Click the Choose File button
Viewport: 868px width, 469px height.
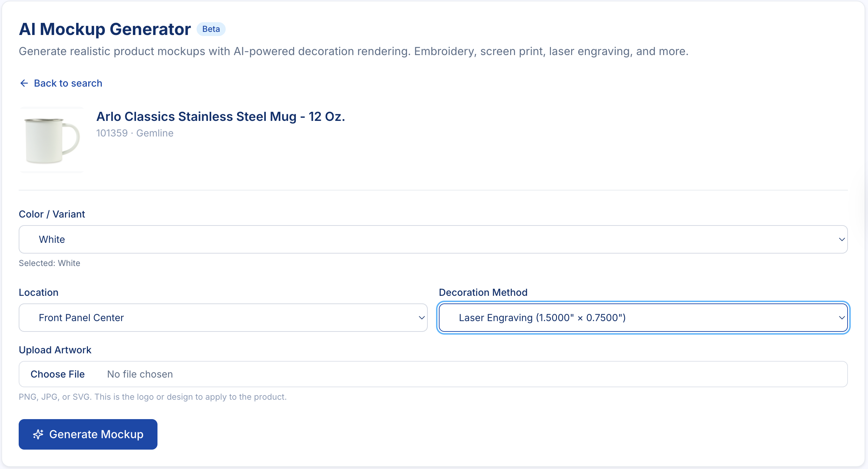58,374
